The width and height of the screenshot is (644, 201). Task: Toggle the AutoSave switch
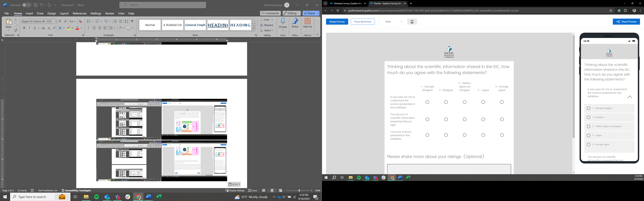click(x=26, y=5)
